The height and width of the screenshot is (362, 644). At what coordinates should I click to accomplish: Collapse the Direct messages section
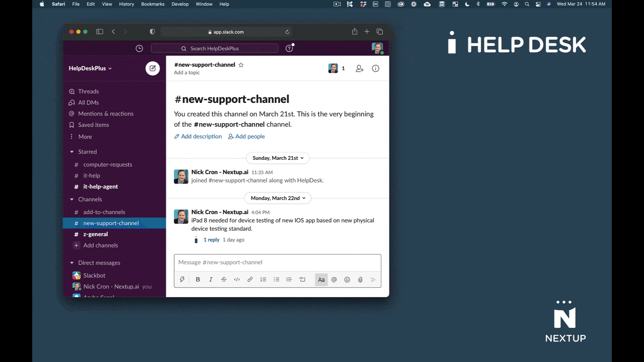click(72, 263)
